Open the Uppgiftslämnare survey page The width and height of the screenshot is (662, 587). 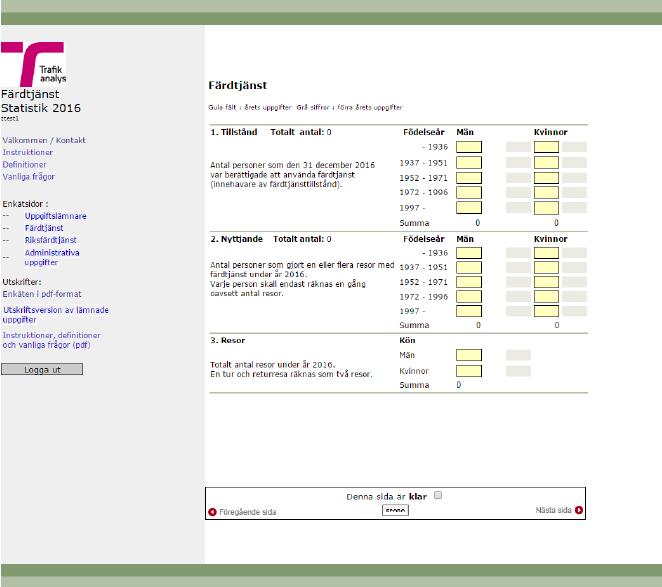coord(55,216)
